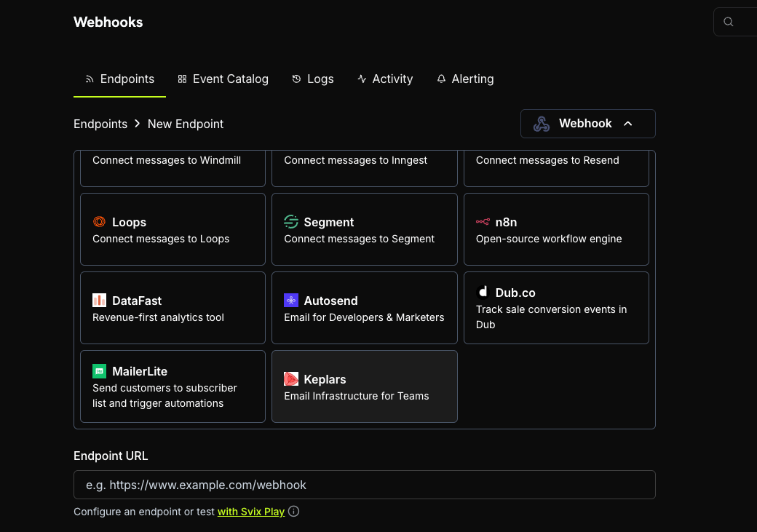
Task: Click the Dub.co logo icon
Action: (x=483, y=292)
